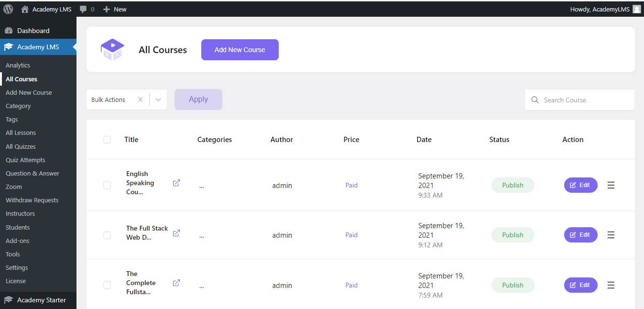Click the plus New icon
The image size is (644, 309).
(x=107, y=9)
